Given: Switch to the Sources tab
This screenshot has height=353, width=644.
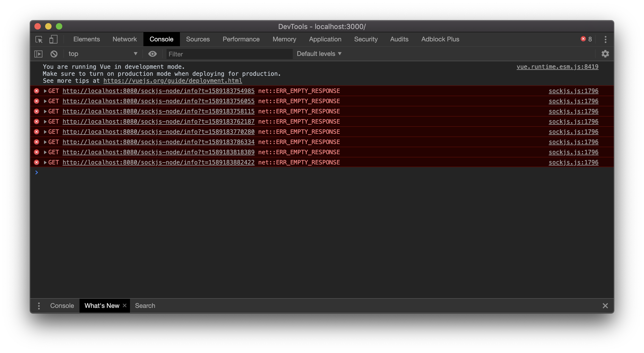Looking at the screenshot, I should [198, 39].
